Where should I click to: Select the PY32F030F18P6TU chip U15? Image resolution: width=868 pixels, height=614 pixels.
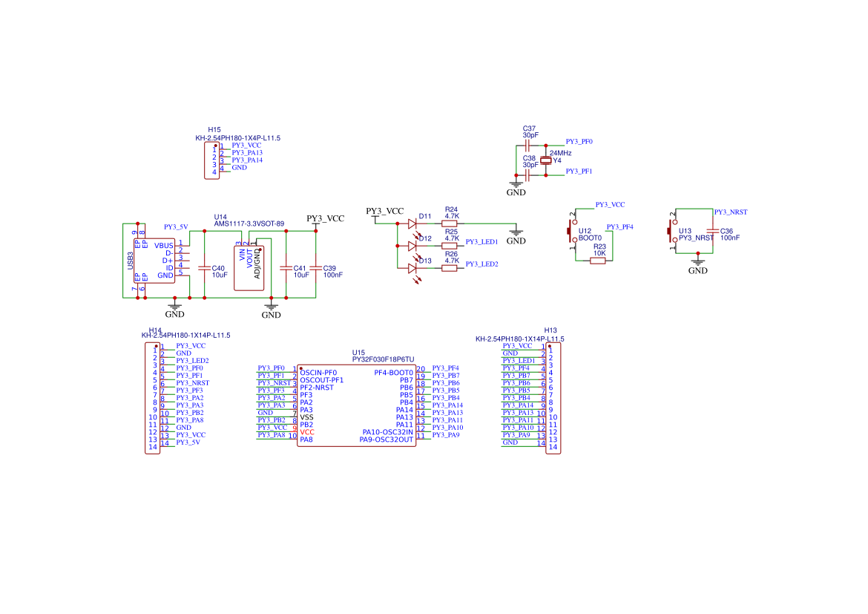[x=357, y=405]
